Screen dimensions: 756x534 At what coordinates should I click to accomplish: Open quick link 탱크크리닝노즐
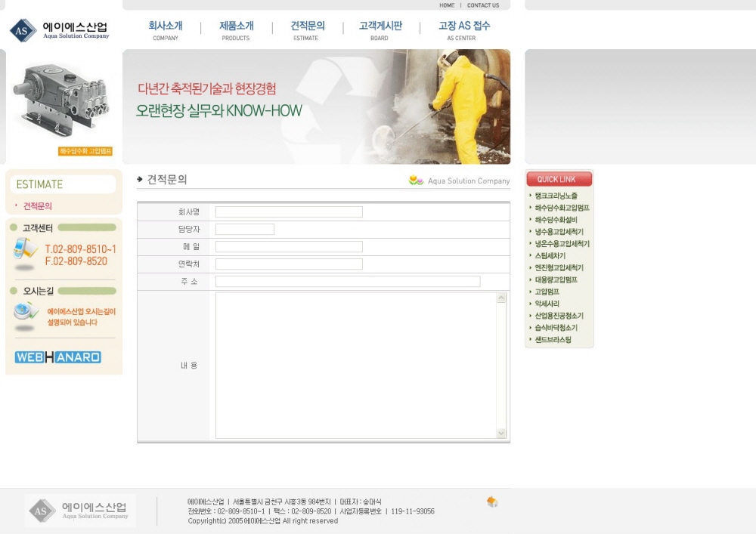[x=556, y=196]
